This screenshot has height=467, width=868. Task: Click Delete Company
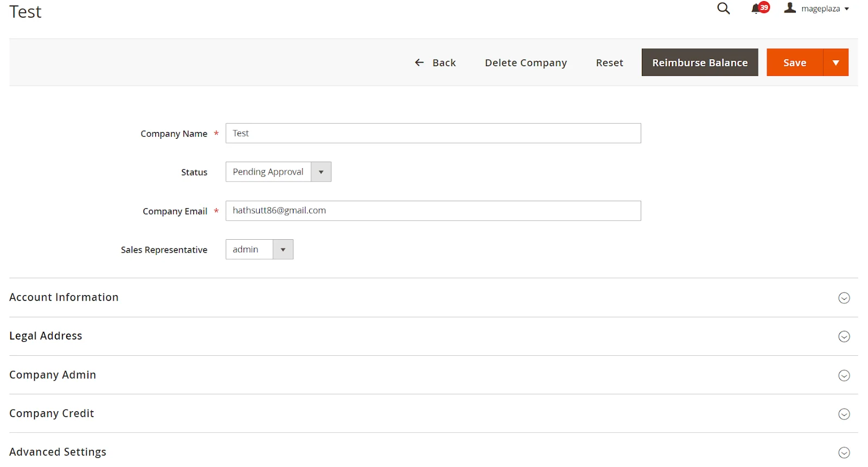pos(525,63)
